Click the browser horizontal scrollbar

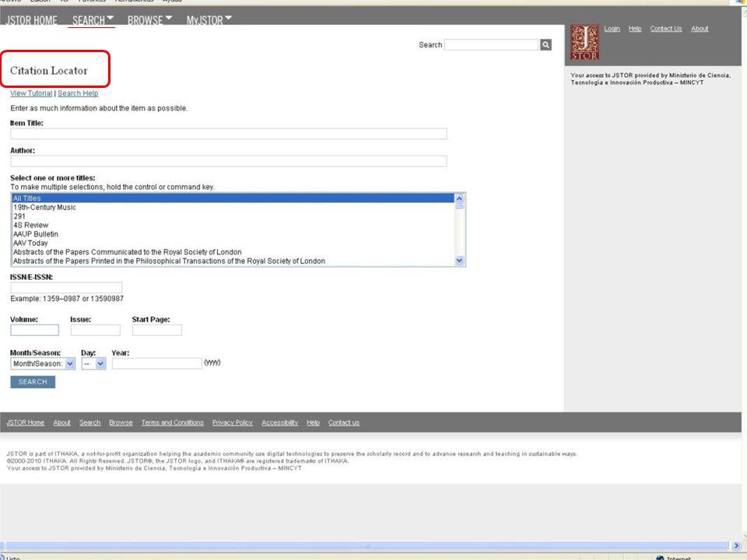[x=366, y=546]
